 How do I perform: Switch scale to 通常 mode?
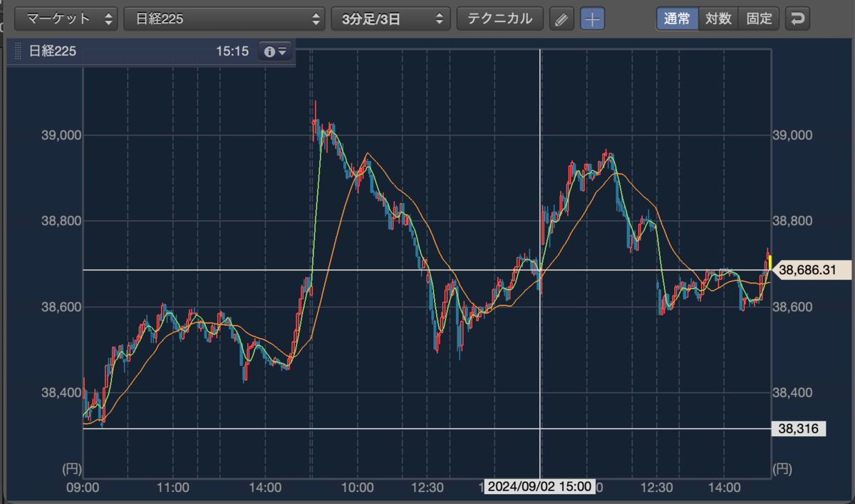tap(677, 19)
